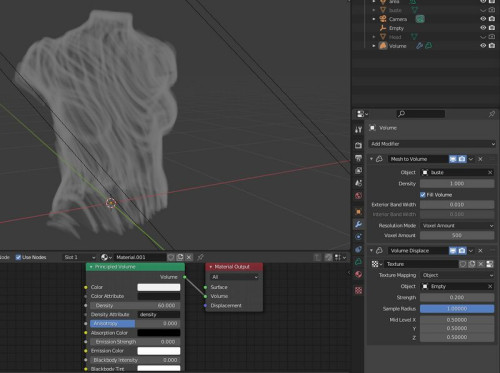500x373 pixels.
Task: Duplicate Material.001 with the new material icon
Action: (x=180, y=257)
